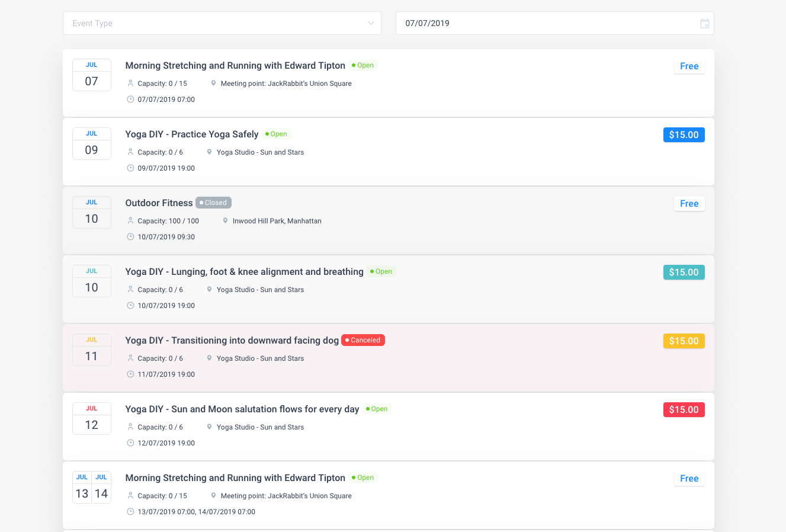Click the clock icon on Morning Stretching event
This screenshot has width=786, height=532.
point(130,99)
